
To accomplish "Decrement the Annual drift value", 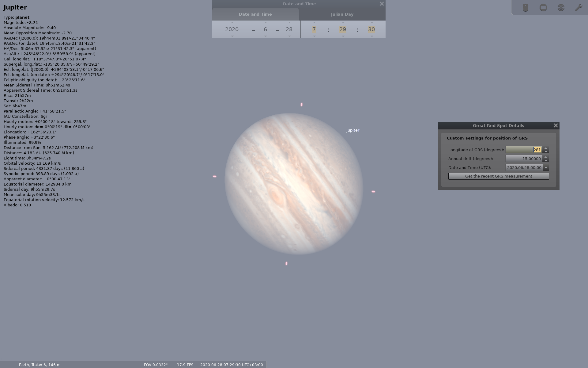I will [x=546, y=160].
